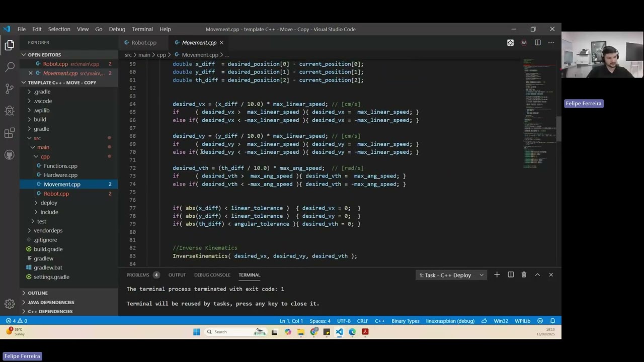The height and width of the screenshot is (362, 644).
Task: Open the weather widget on taskbar
Action: tap(15, 332)
